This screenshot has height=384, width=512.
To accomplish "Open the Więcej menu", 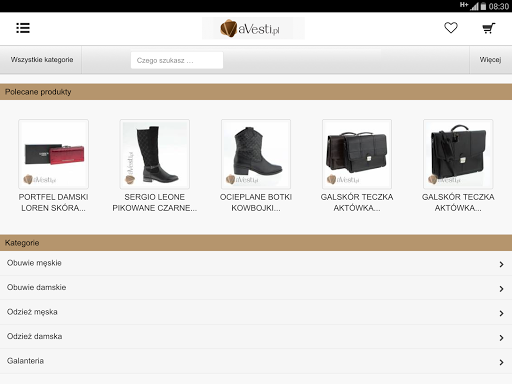I will pyautogui.click(x=490, y=60).
